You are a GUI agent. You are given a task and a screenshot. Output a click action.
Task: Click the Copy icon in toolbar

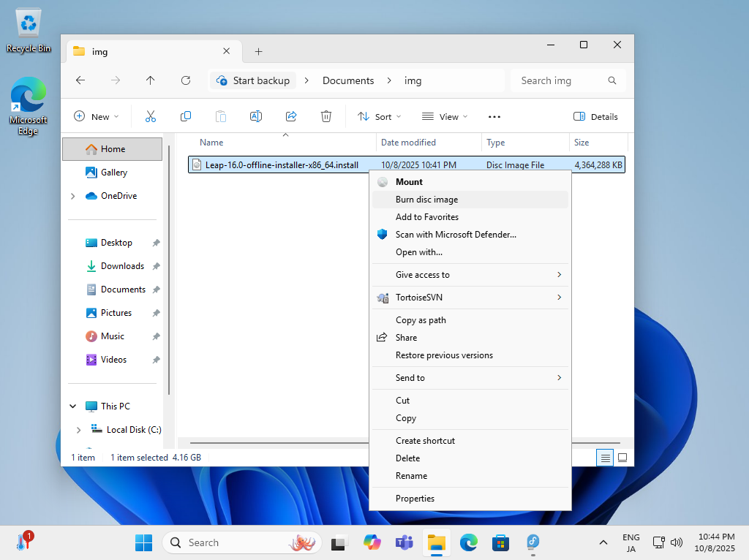click(x=186, y=116)
